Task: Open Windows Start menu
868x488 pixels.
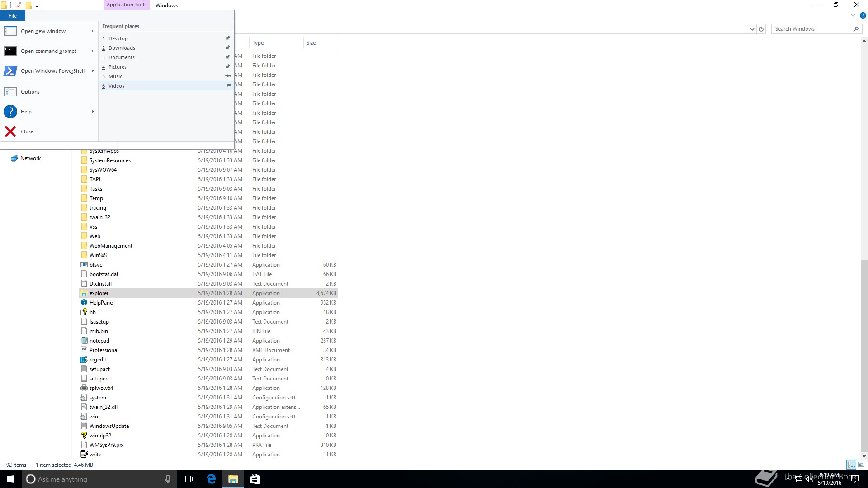Action: [11, 479]
